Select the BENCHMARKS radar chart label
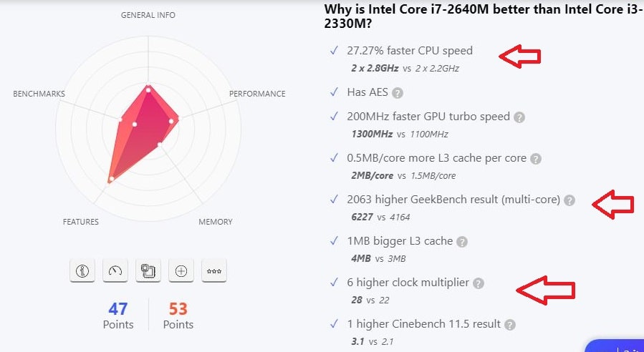The image size is (644, 352). point(39,94)
